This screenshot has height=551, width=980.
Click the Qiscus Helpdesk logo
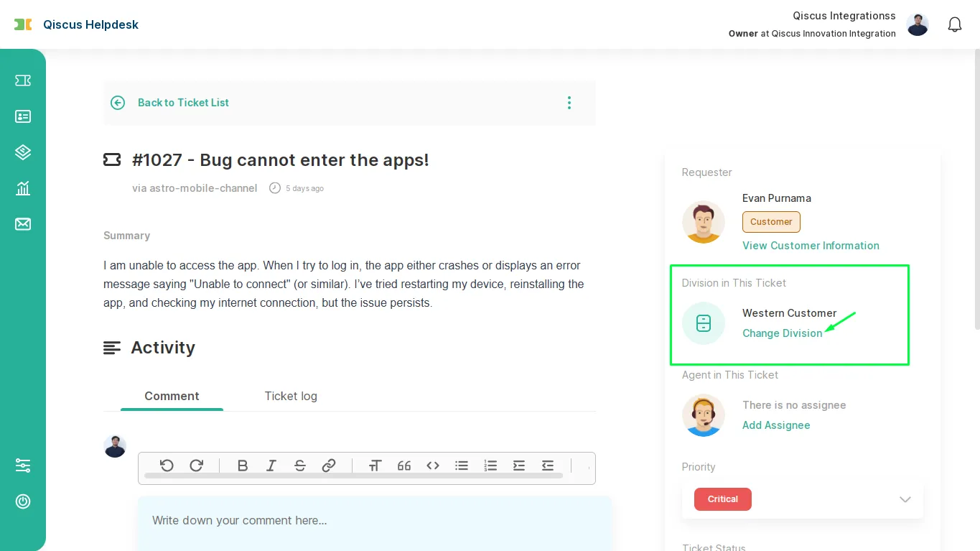tap(77, 24)
